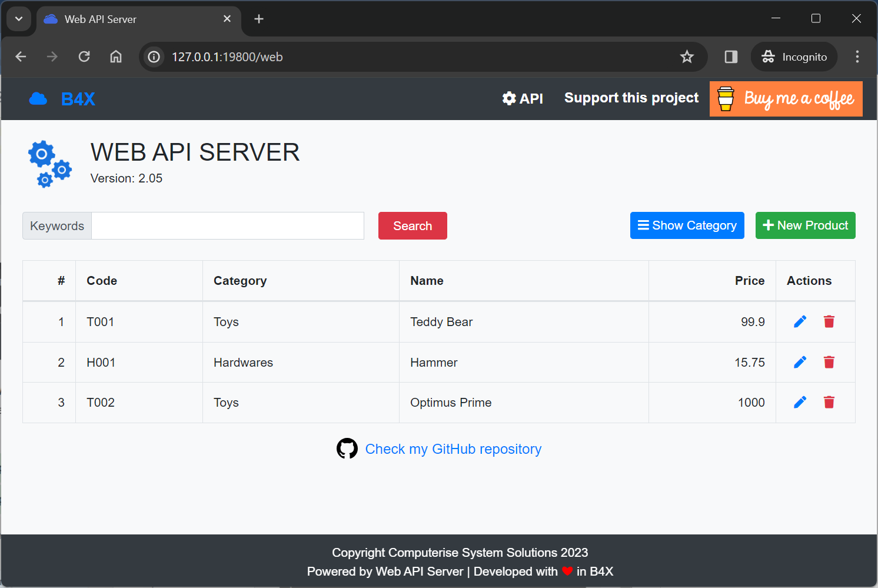Click the Buy me a coffee button

point(786,98)
